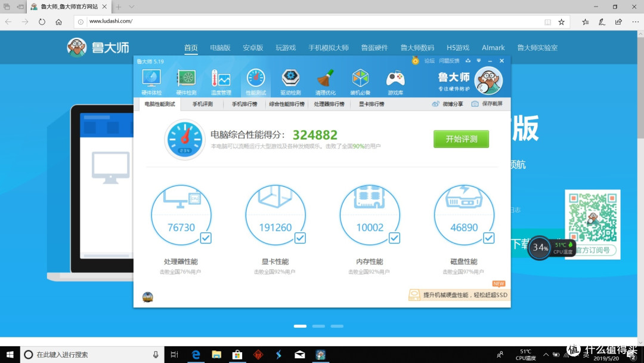Open browser reading view icon
This screenshot has height=363, width=644.
pos(547,21)
